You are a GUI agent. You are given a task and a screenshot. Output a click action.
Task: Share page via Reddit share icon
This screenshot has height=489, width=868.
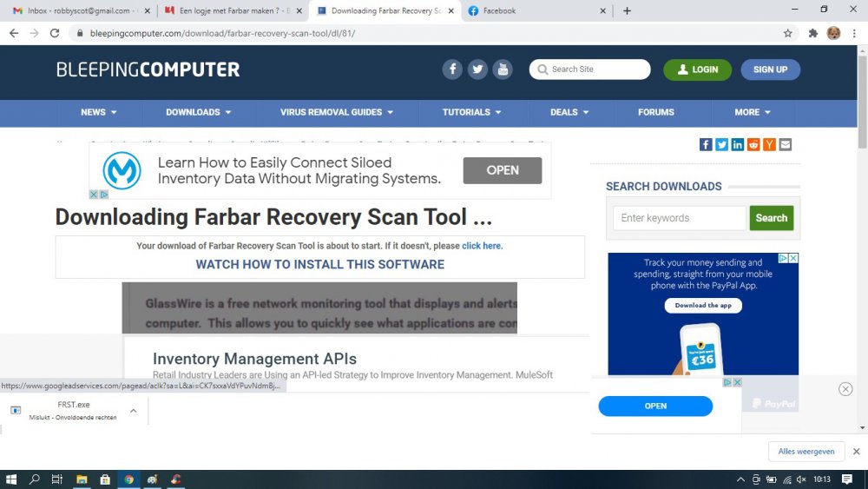tap(753, 144)
